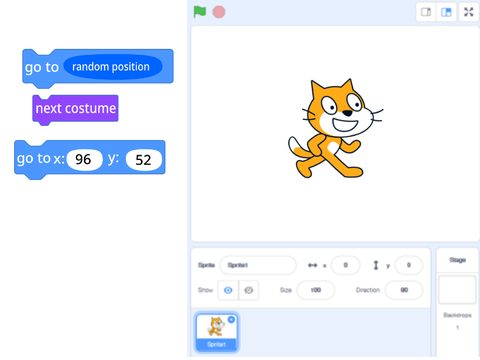Switch to large stage layout
Viewport: 480px width, 360px height.
(x=446, y=12)
